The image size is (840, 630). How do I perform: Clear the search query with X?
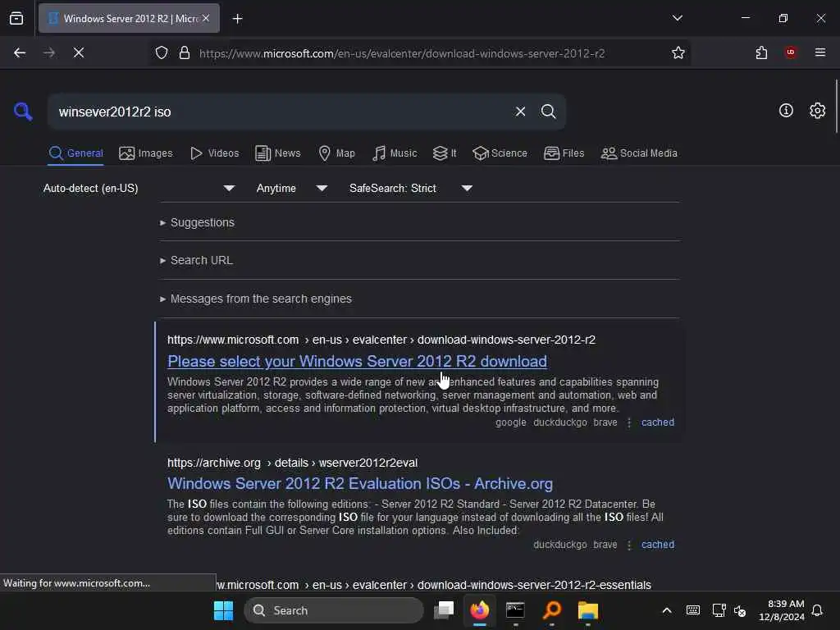(520, 112)
